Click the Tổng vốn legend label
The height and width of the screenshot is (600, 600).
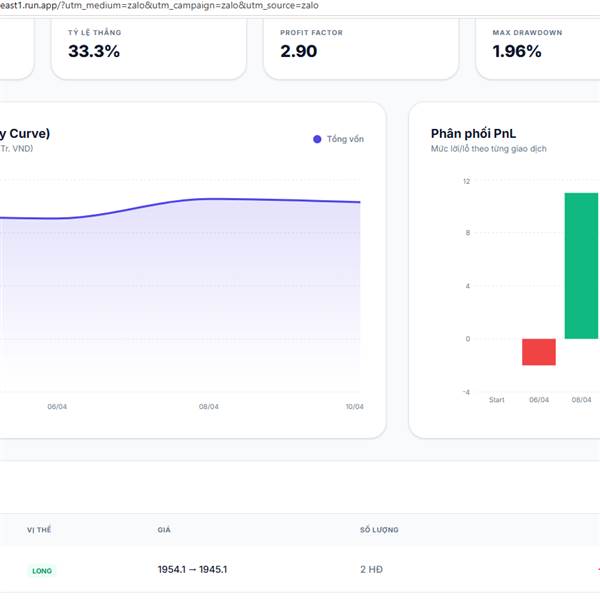(345, 139)
